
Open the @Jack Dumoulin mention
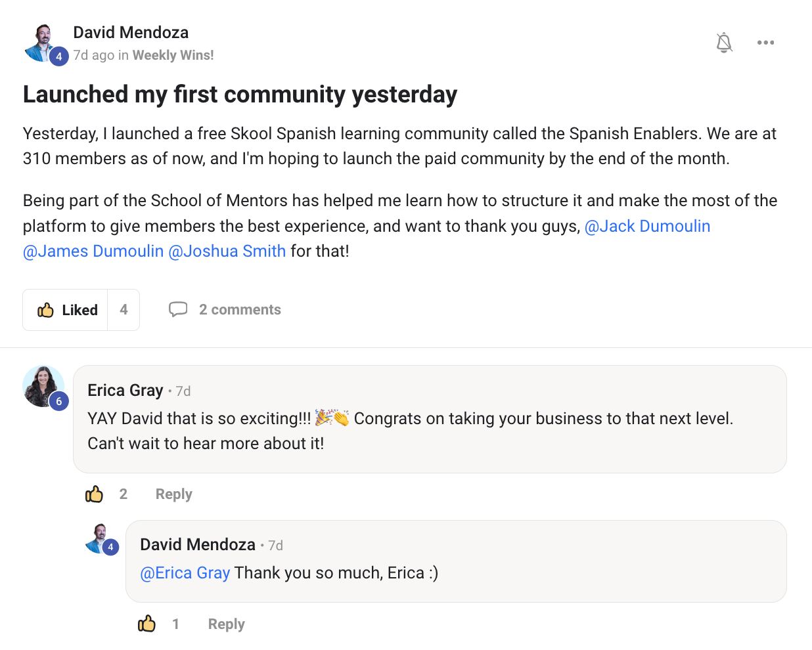point(647,227)
